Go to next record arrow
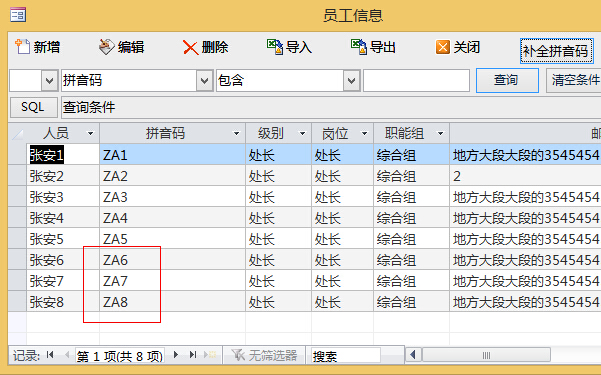 point(176,355)
